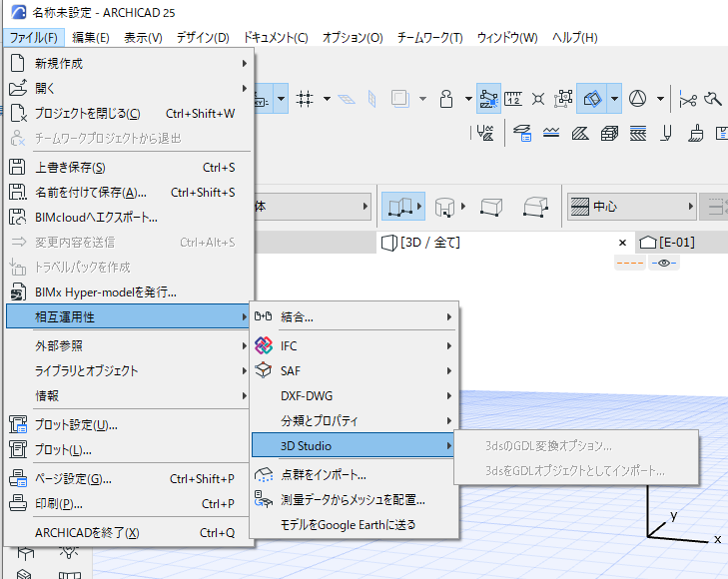Choose 印刷(P)... entry
The width and height of the screenshot is (728, 579).
[x=129, y=503]
